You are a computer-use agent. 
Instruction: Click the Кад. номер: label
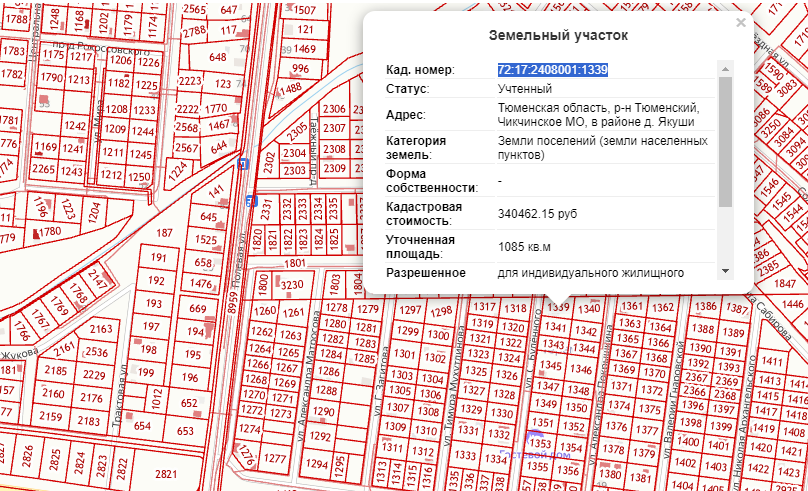[420, 70]
